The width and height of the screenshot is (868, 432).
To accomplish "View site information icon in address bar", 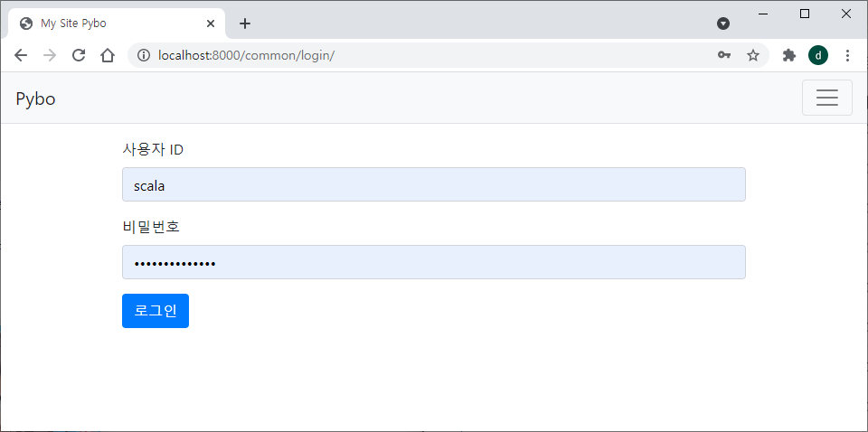I will (x=144, y=55).
